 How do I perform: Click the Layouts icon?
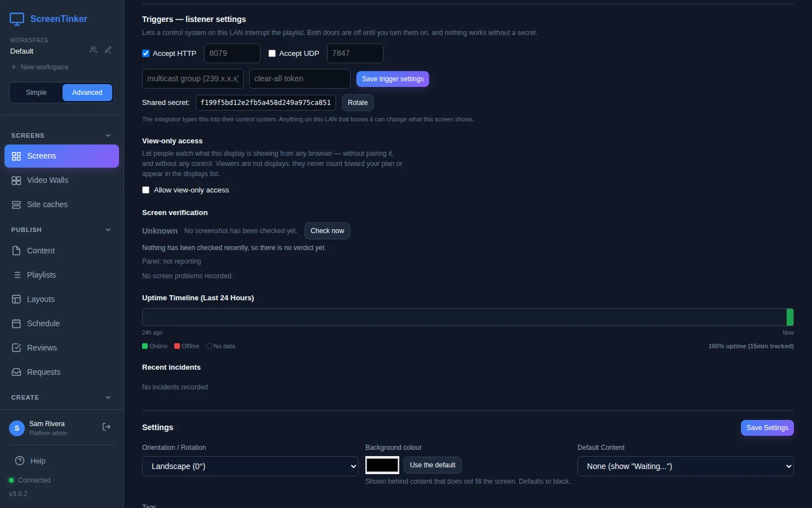[x=16, y=299]
